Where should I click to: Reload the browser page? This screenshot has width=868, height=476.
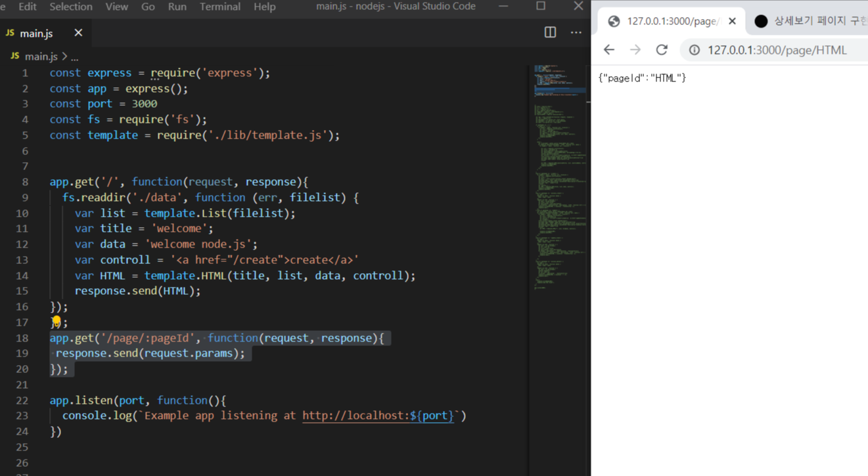662,50
